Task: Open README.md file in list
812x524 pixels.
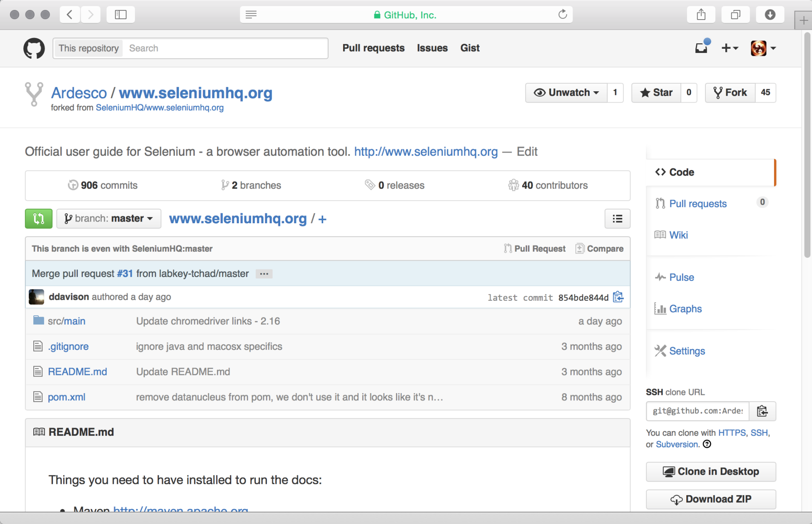Action: pos(77,372)
